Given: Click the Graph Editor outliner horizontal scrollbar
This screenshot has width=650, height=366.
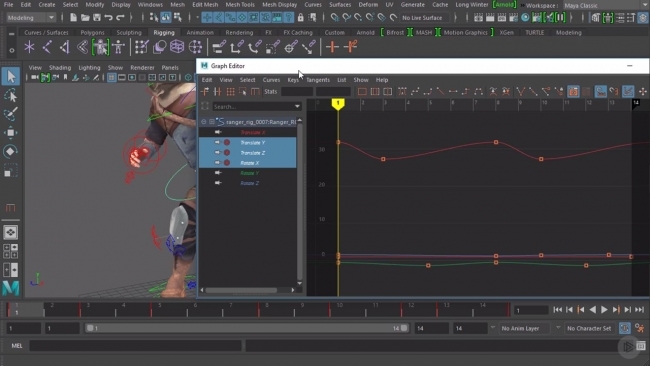Looking at the screenshot, I should pyautogui.click(x=241, y=290).
